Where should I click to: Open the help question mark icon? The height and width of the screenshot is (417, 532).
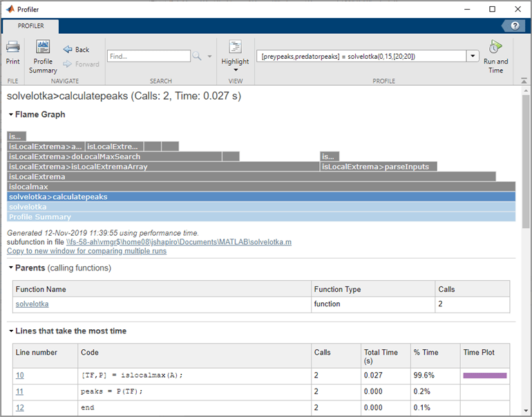(515, 26)
